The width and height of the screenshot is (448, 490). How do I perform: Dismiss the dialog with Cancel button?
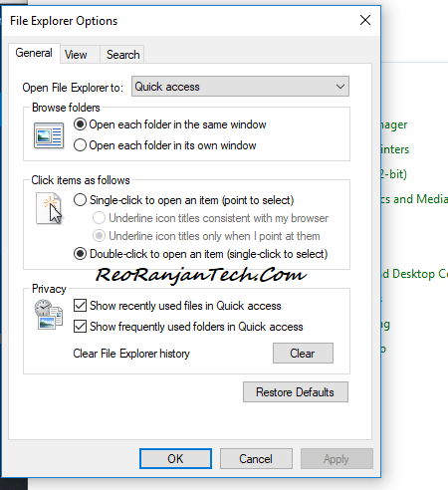click(256, 459)
